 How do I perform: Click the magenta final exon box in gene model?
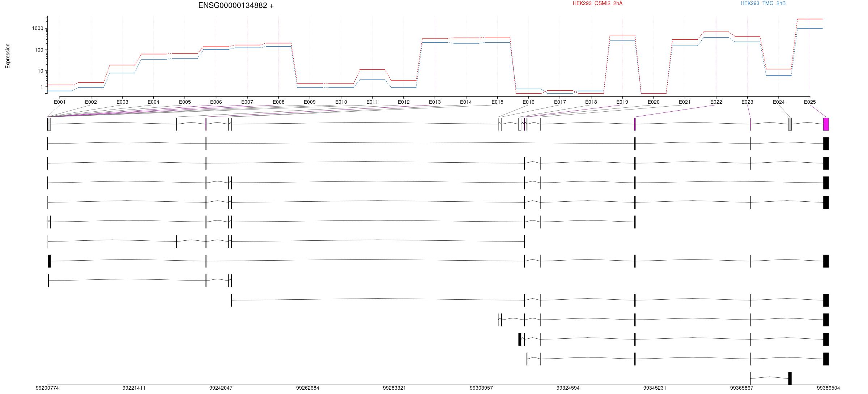point(826,124)
